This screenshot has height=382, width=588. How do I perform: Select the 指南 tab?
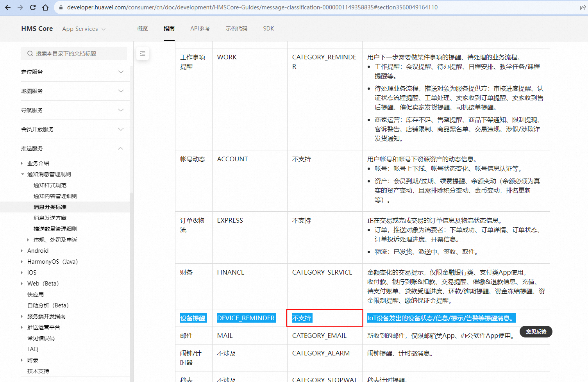pos(169,29)
